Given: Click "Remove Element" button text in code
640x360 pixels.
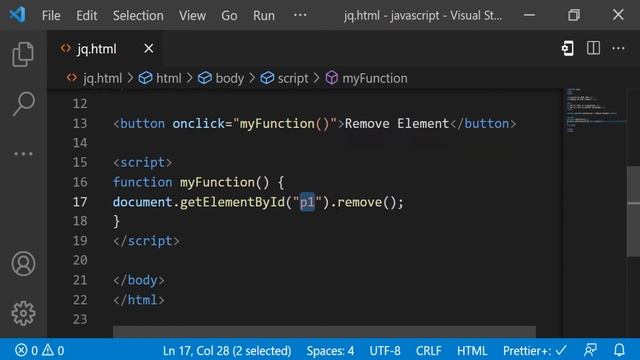Looking at the screenshot, I should (397, 123).
